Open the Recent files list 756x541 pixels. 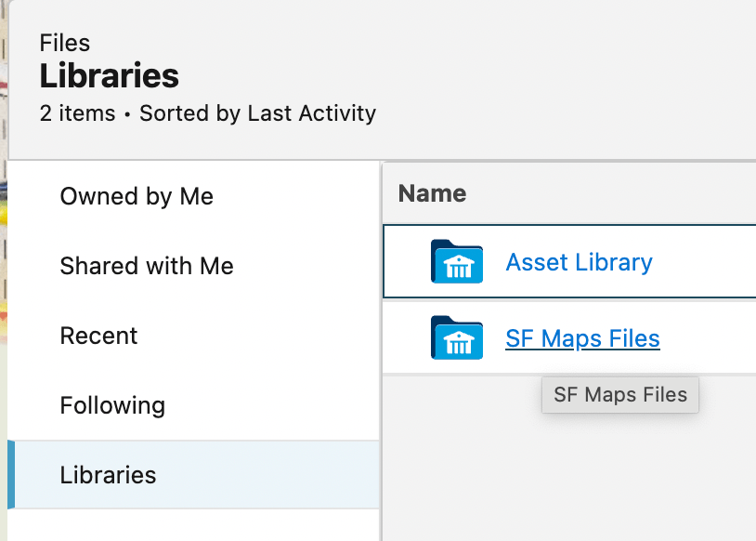point(98,336)
